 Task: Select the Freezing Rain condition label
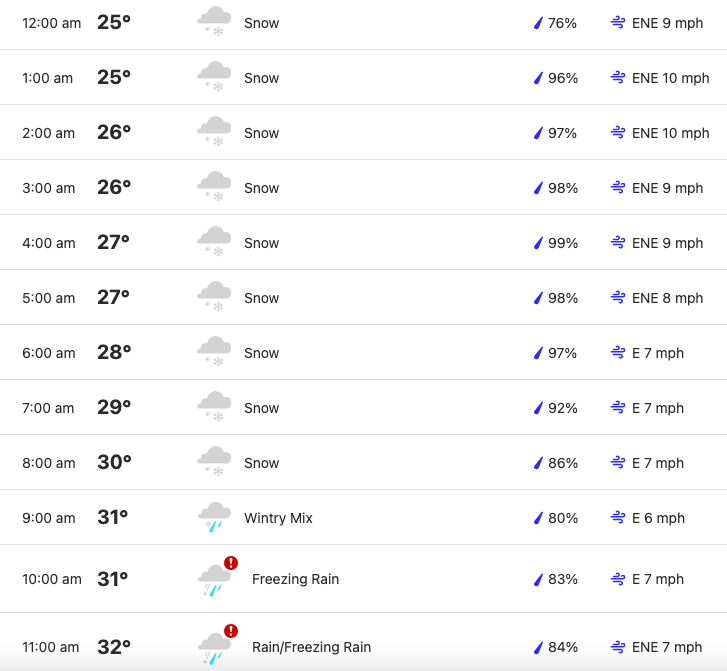295,579
